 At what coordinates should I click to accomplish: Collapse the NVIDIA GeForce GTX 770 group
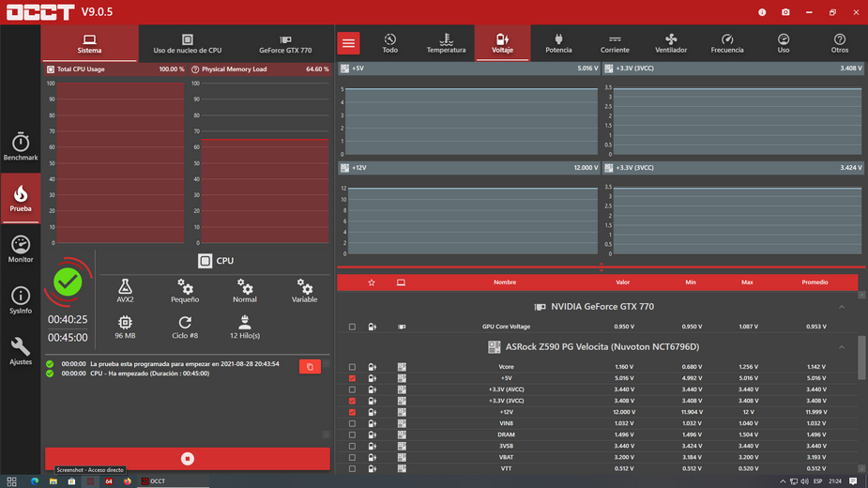[x=842, y=307]
